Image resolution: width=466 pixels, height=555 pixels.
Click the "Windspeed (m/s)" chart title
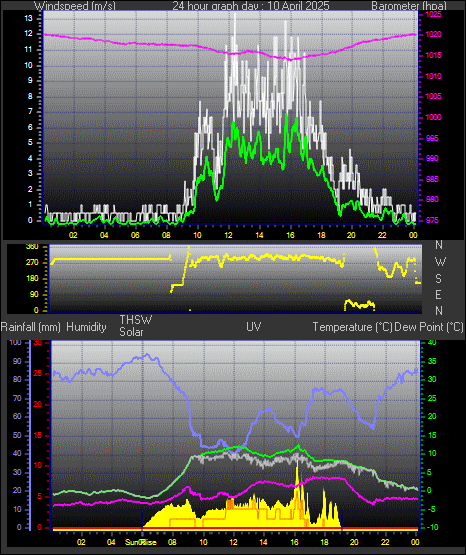click(x=75, y=6)
